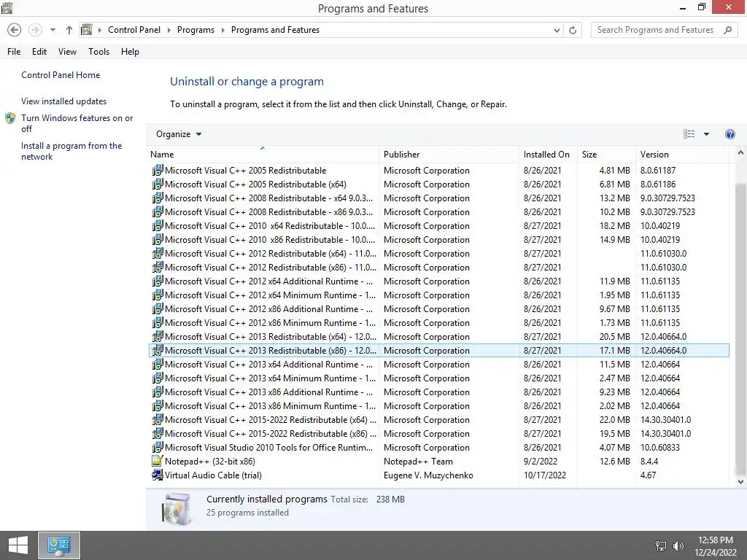The width and height of the screenshot is (747, 560).
Task: Open the Windows Start button
Action: pyautogui.click(x=18, y=545)
